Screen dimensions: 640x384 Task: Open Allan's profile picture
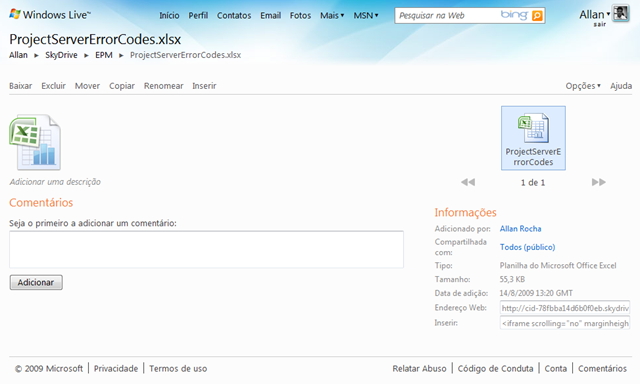point(621,14)
